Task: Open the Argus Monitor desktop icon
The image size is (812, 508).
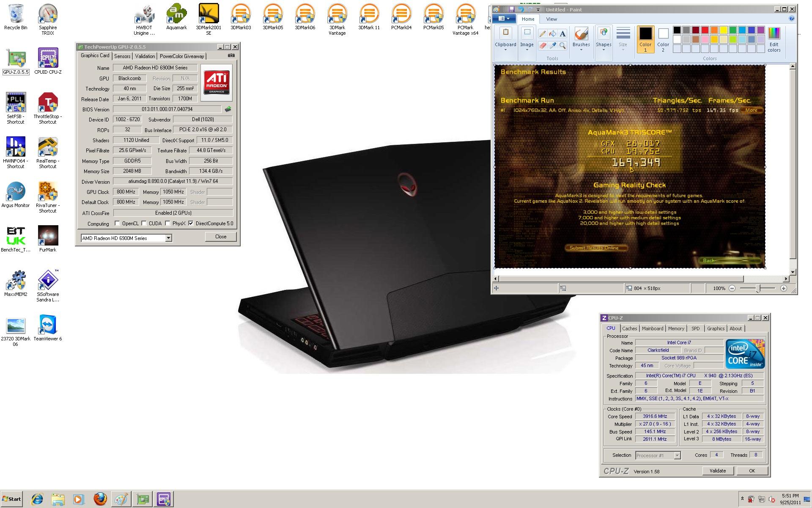Action: pyautogui.click(x=16, y=194)
